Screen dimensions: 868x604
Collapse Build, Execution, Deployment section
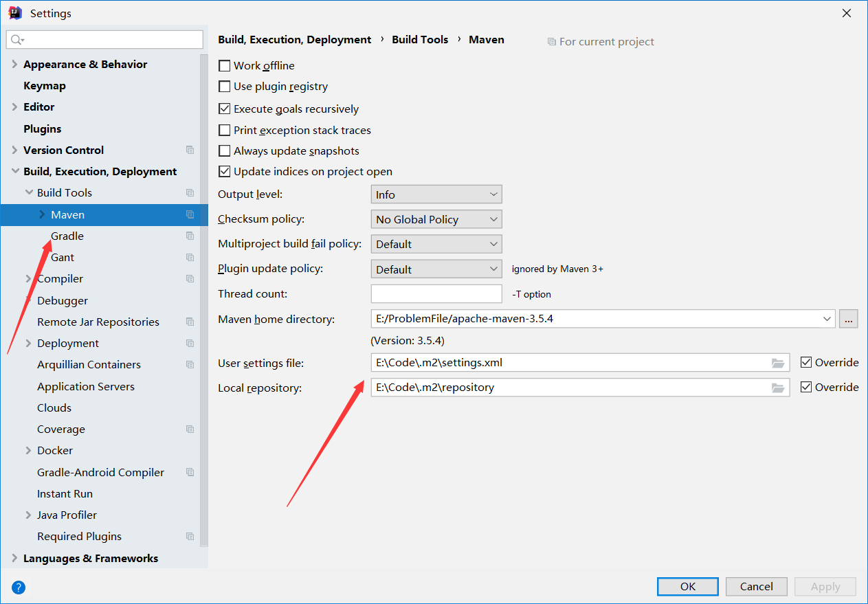point(14,172)
